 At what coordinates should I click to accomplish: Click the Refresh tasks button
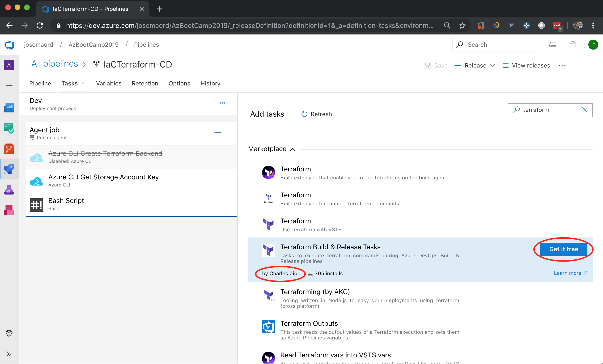tap(316, 114)
